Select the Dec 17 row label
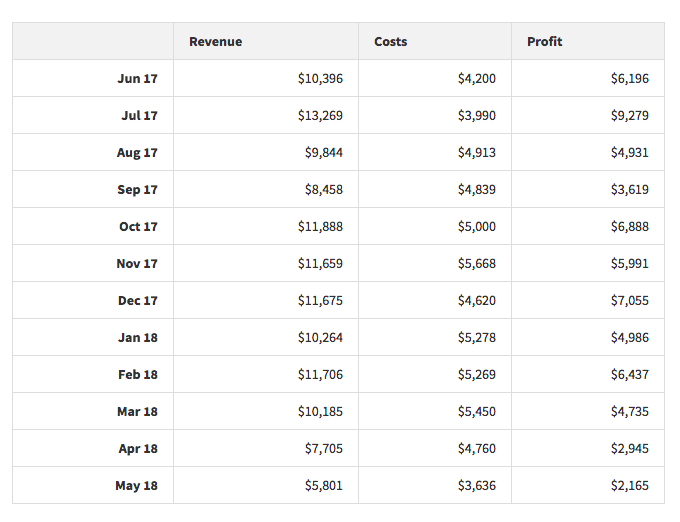The height and width of the screenshot is (522, 680). (137, 300)
